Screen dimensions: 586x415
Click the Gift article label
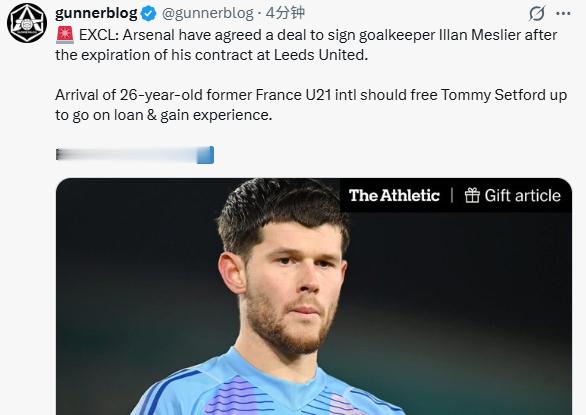522,196
